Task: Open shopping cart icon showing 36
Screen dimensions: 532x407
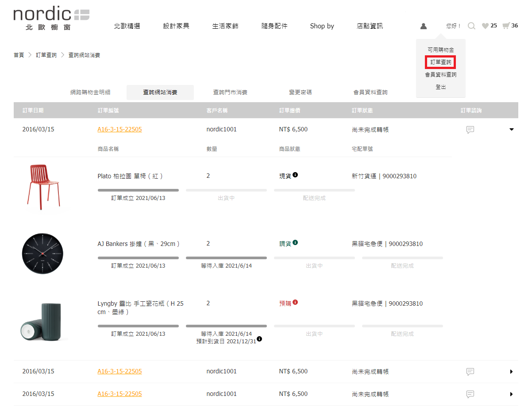Action: pyautogui.click(x=506, y=26)
